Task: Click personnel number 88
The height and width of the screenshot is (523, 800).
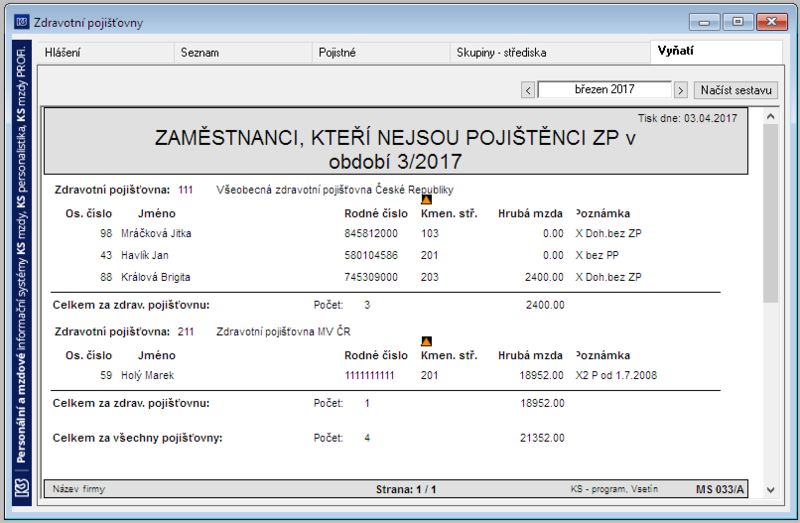Action: pyautogui.click(x=106, y=277)
